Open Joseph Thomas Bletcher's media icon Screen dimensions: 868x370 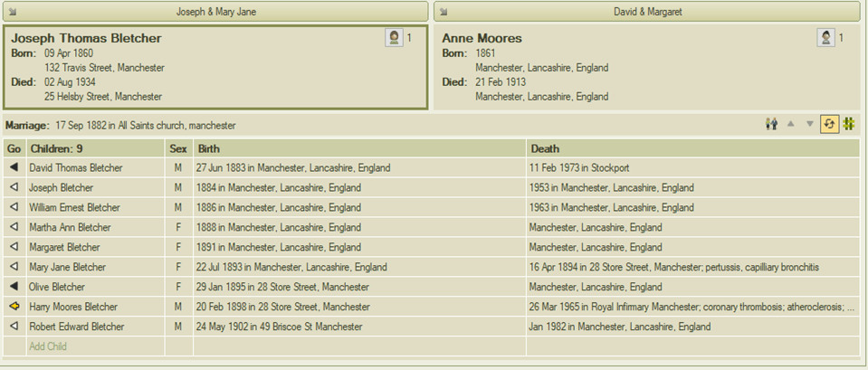pyautogui.click(x=394, y=38)
